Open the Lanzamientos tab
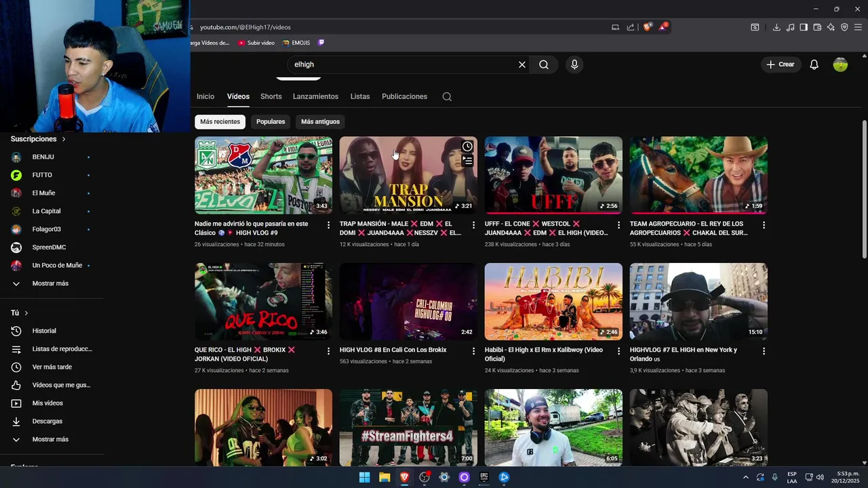 coord(315,96)
